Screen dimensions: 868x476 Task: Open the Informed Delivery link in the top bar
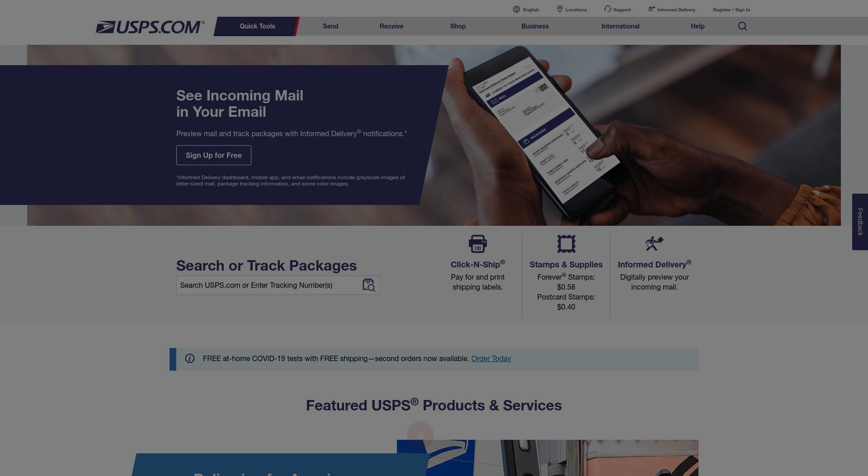click(676, 10)
